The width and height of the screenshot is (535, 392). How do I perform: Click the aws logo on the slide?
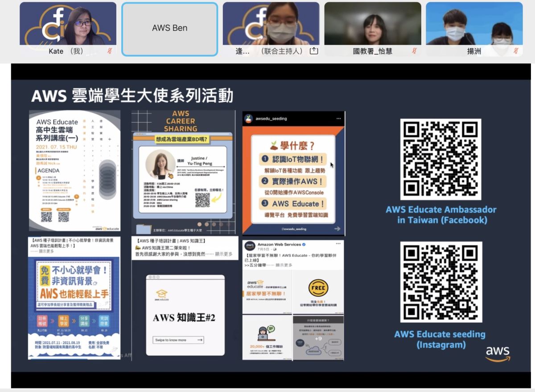pyautogui.click(x=498, y=353)
